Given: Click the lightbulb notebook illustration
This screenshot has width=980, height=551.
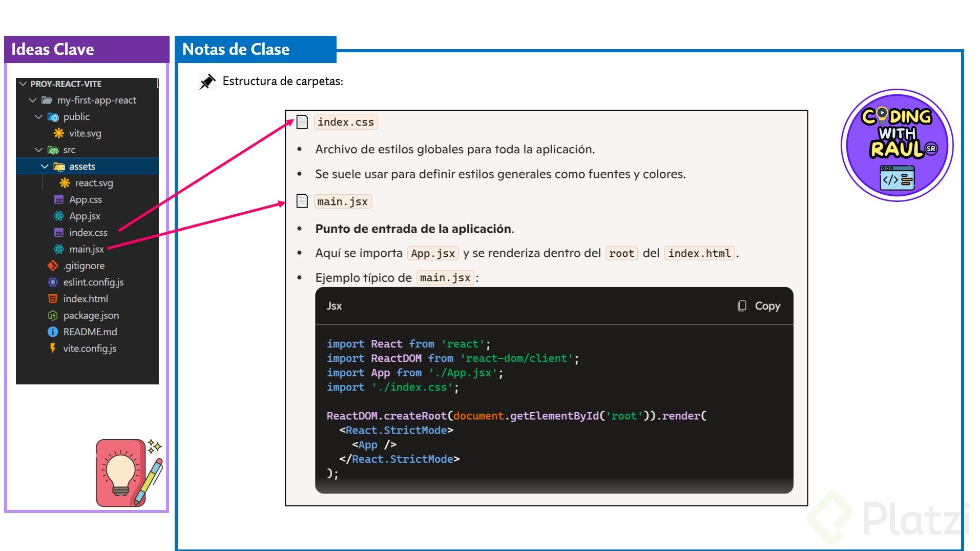Looking at the screenshot, I should pyautogui.click(x=129, y=473).
